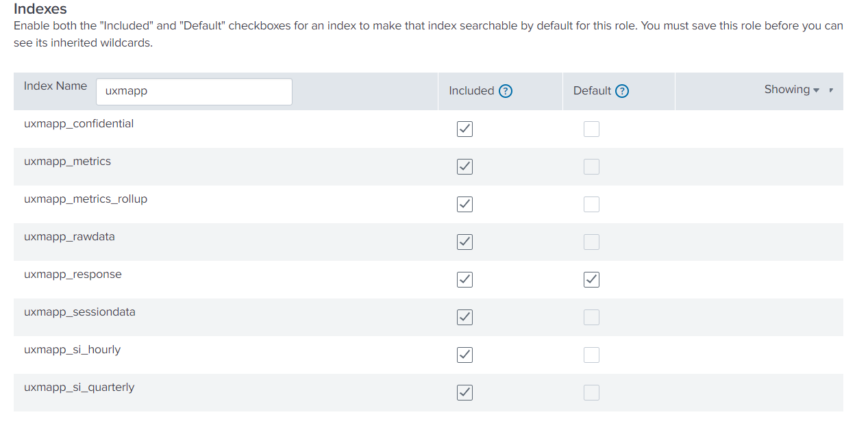Disable the Included checkbox for uxmapp_metrics

tap(464, 166)
